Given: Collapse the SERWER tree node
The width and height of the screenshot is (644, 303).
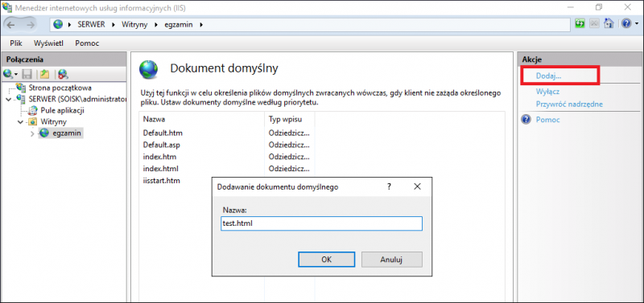Looking at the screenshot, I should click(9, 99).
